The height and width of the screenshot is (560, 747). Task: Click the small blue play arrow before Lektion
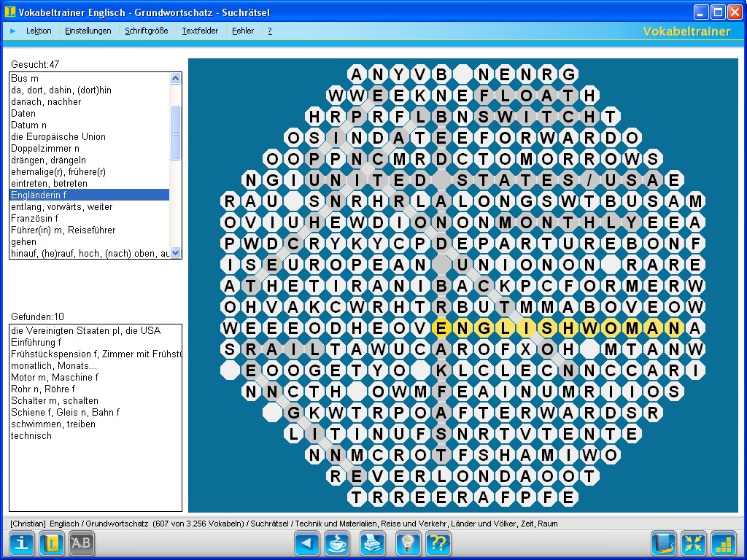pos(13,31)
